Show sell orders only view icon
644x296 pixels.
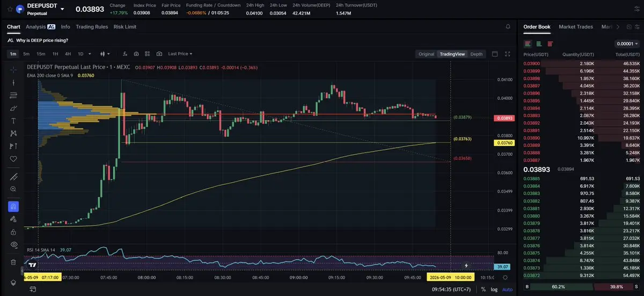click(550, 44)
